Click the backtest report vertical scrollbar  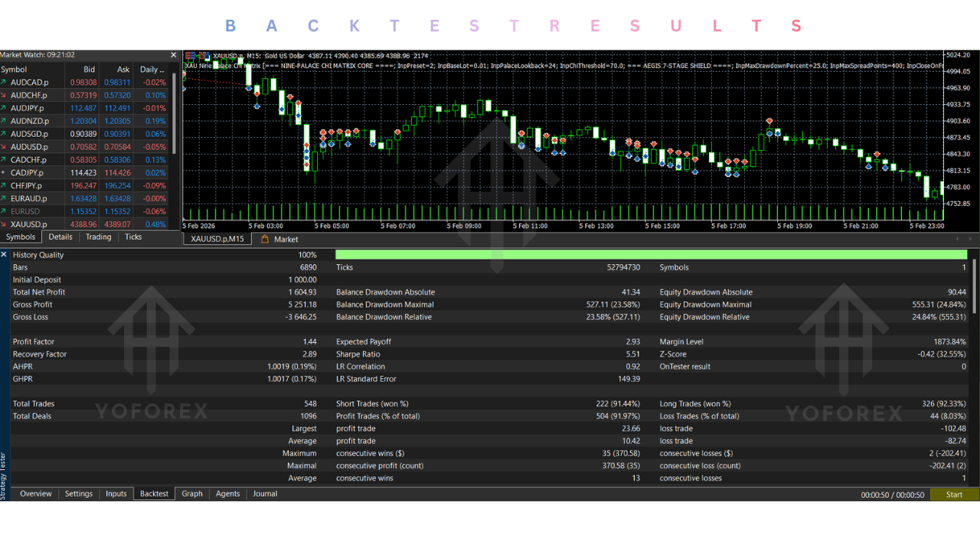[x=975, y=287]
